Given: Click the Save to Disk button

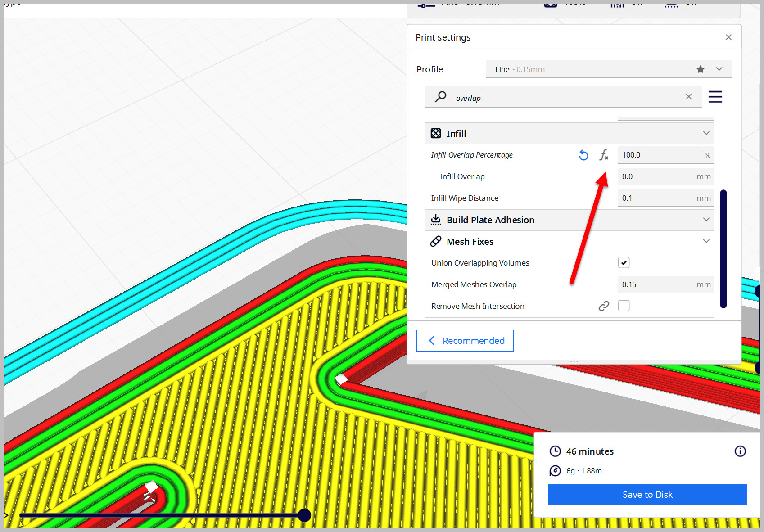Looking at the screenshot, I should click(647, 494).
